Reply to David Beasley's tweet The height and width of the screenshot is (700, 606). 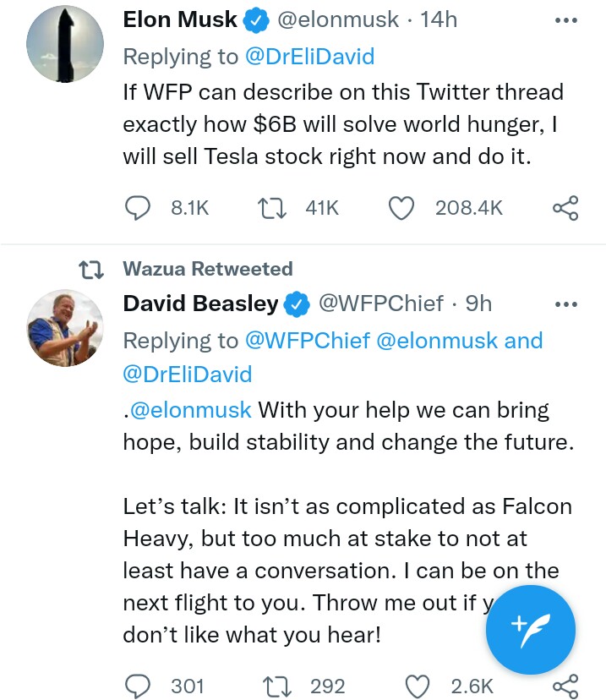[138, 686]
